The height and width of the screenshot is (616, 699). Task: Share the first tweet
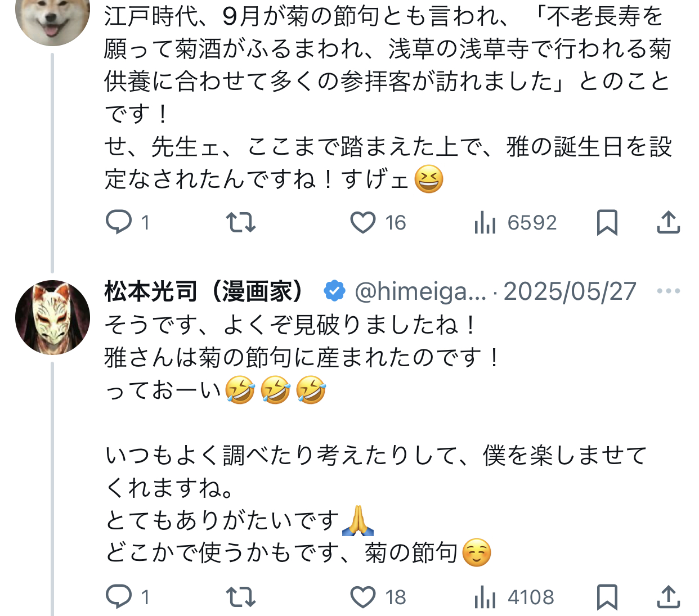point(668,222)
